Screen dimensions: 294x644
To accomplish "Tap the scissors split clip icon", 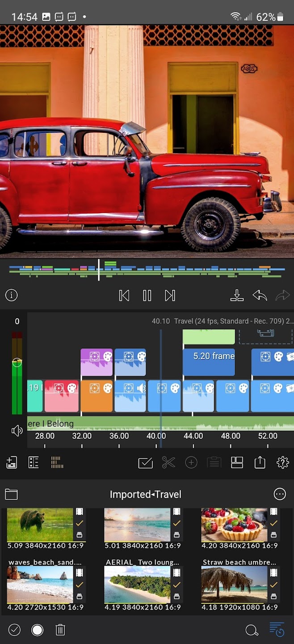I will coord(168,462).
